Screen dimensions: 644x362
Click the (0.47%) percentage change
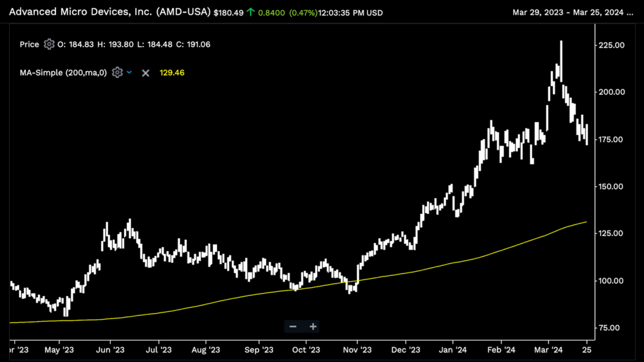point(303,13)
